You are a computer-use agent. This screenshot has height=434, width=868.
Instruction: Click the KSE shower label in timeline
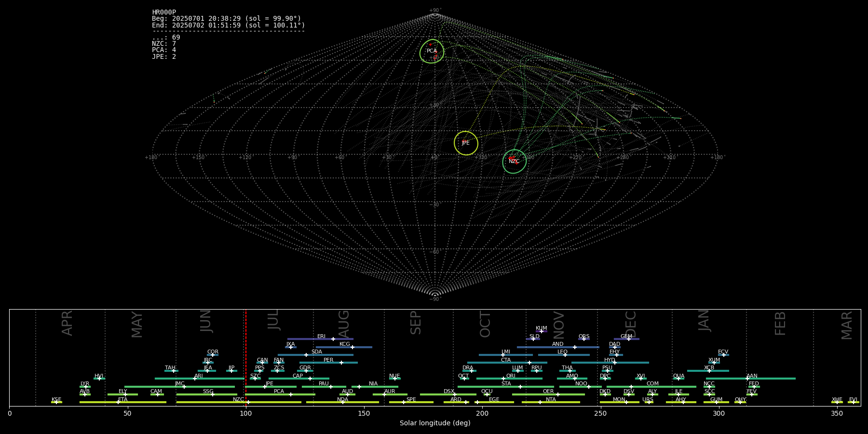pos(56,400)
